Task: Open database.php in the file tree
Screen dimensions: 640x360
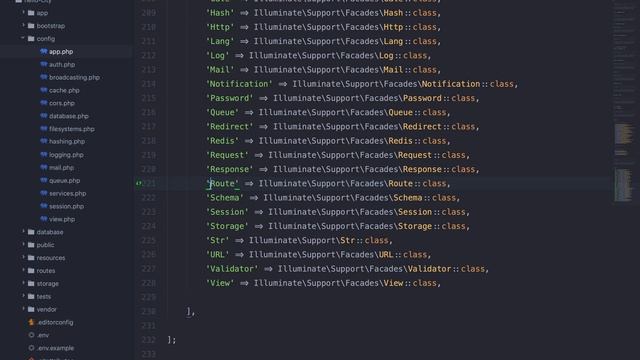Action: coord(69,116)
